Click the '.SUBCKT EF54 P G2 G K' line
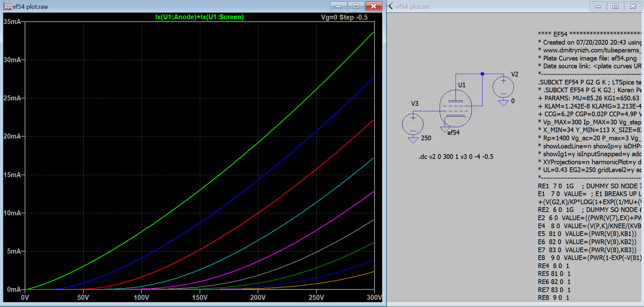This screenshot has height=307, width=644. (590, 82)
